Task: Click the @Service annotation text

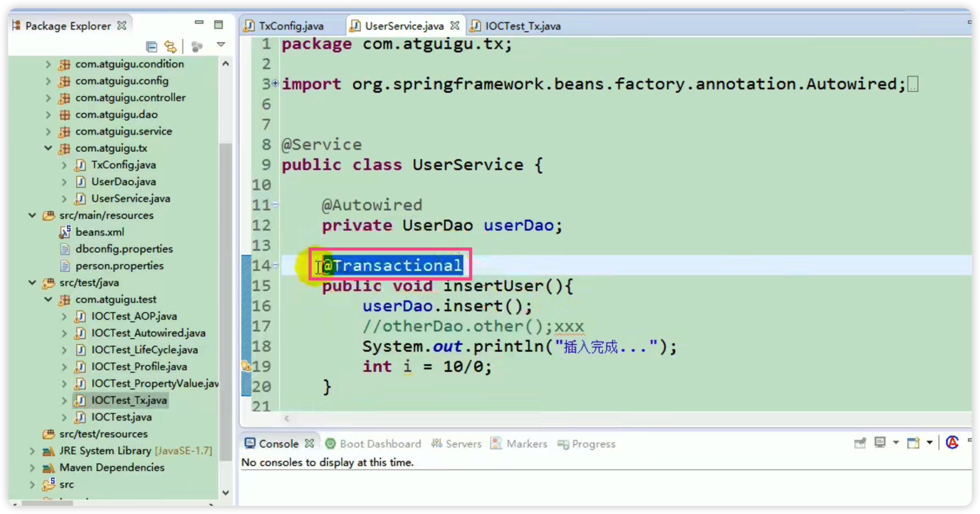Action: click(x=321, y=145)
